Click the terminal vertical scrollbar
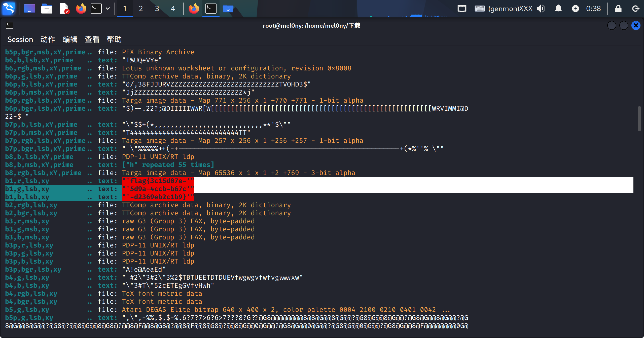Image resolution: width=644 pixels, height=338 pixels. click(x=639, y=119)
